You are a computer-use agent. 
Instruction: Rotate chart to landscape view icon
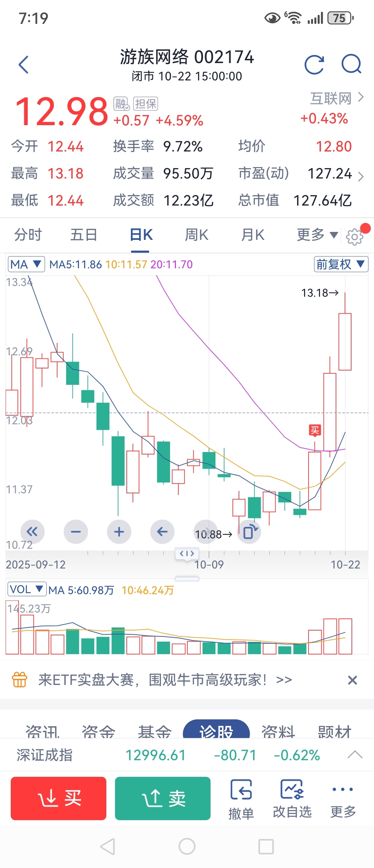(x=249, y=532)
